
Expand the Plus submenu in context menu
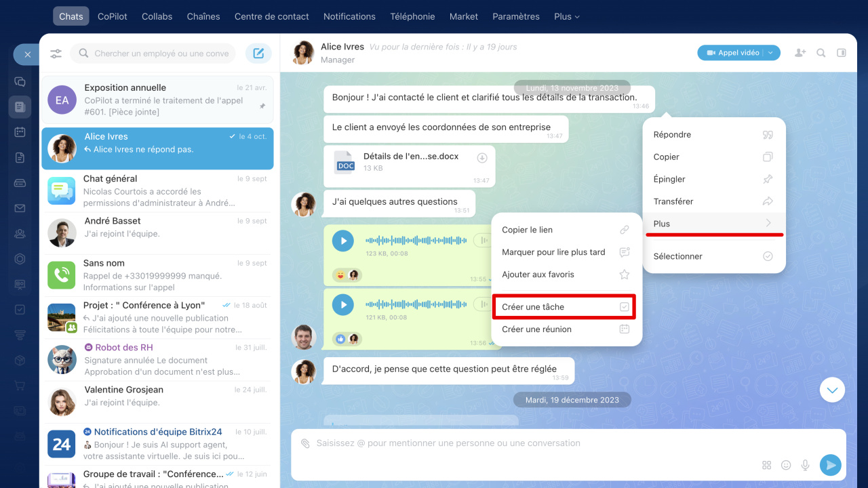713,224
